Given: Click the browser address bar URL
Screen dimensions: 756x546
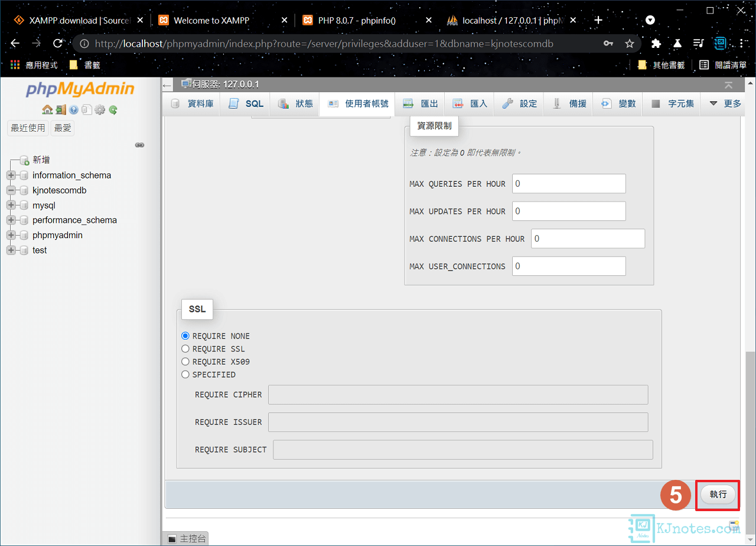Looking at the screenshot, I should click(x=324, y=44).
